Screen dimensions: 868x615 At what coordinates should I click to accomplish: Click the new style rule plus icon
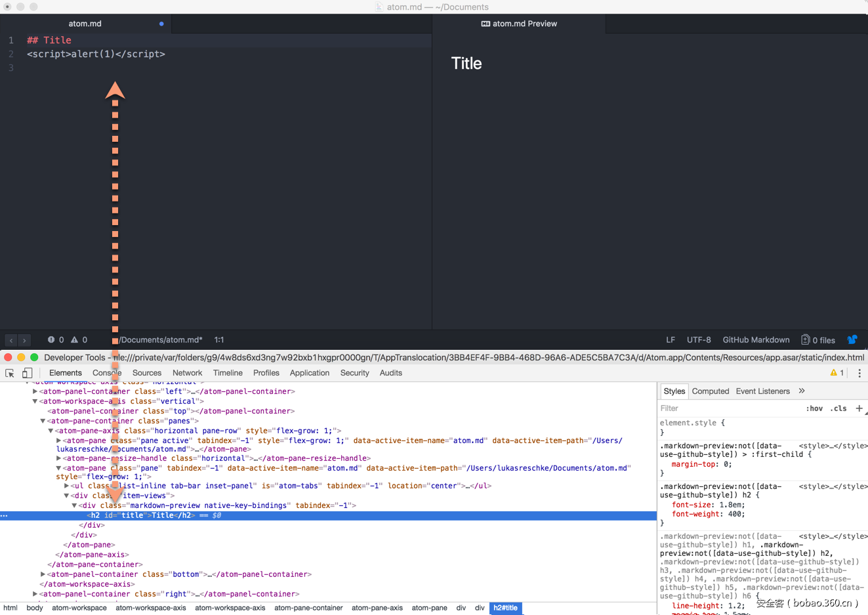(859, 408)
